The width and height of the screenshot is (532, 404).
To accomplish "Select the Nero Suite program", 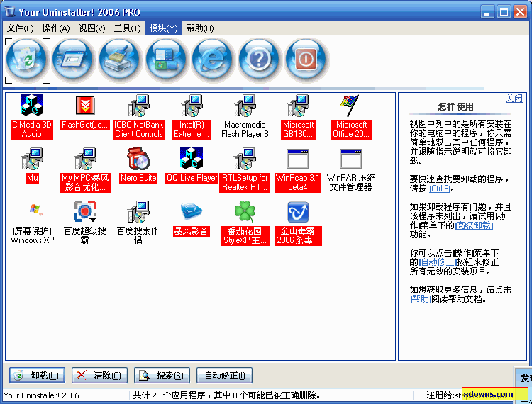I will point(138,166).
